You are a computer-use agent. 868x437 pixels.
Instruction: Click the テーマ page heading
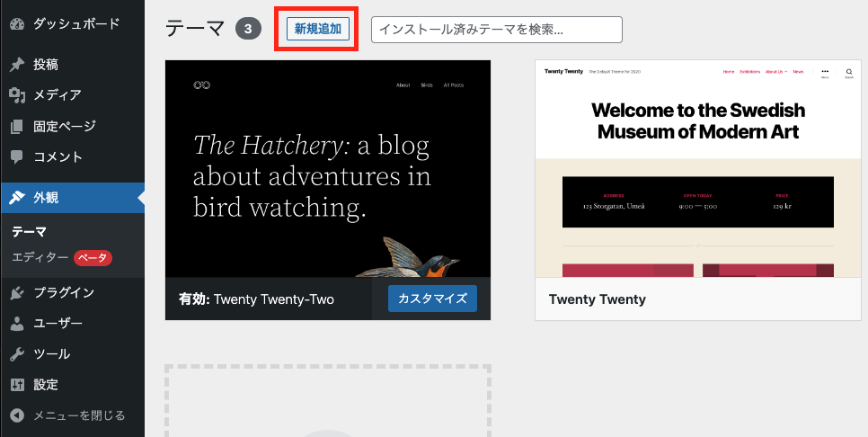[x=195, y=30]
